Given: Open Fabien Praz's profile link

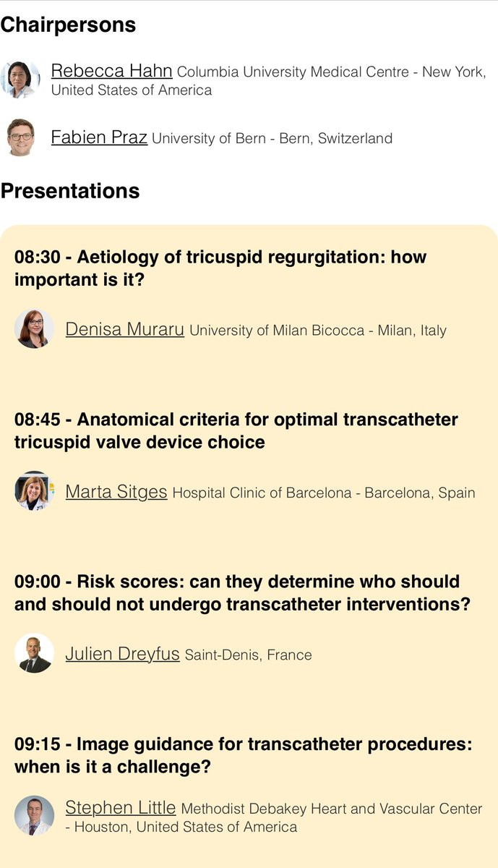Looking at the screenshot, I should click(x=99, y=137).
